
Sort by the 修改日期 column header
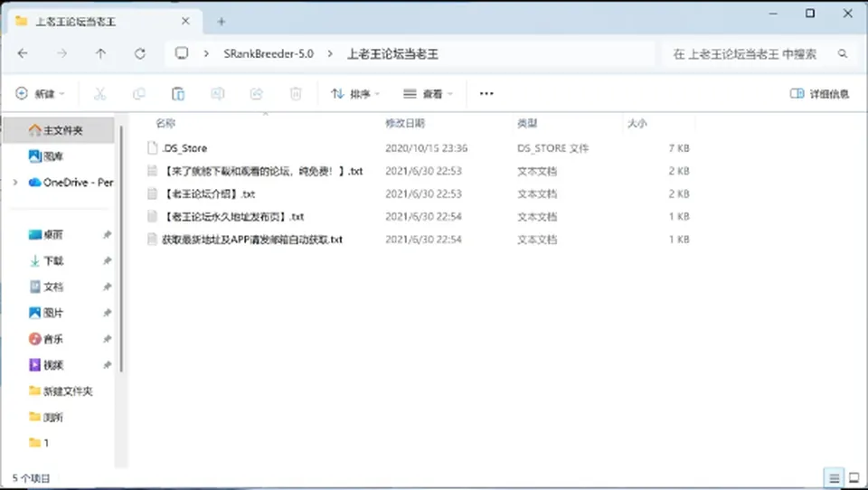click(x=405, y=123)
